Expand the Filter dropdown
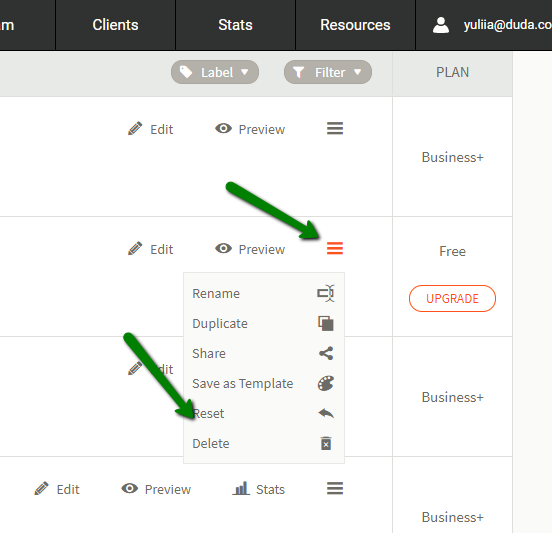The image size is (552, 533). (328, 72)
